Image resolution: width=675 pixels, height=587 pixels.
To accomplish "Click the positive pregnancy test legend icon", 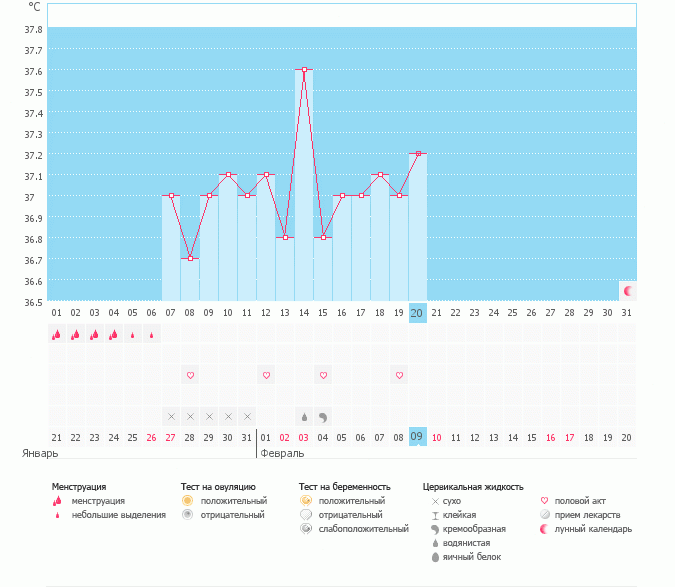I will point(306,500).
